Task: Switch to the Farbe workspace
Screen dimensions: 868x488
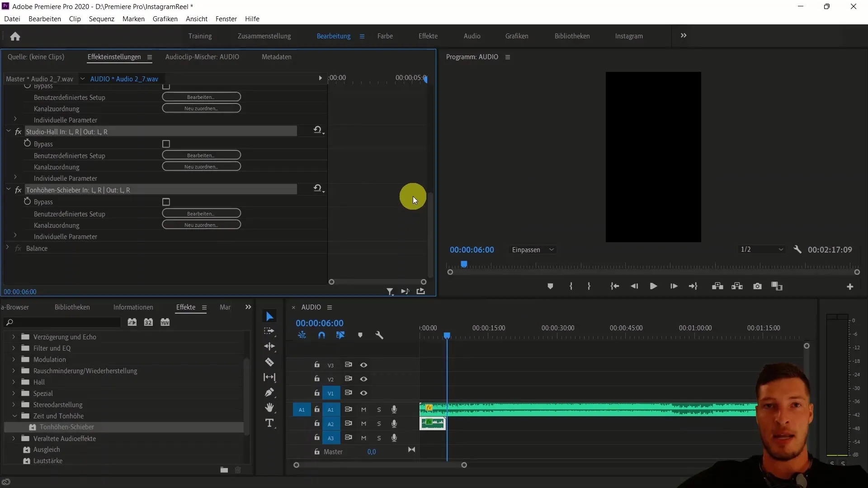Action: click(x=385, y=36)
